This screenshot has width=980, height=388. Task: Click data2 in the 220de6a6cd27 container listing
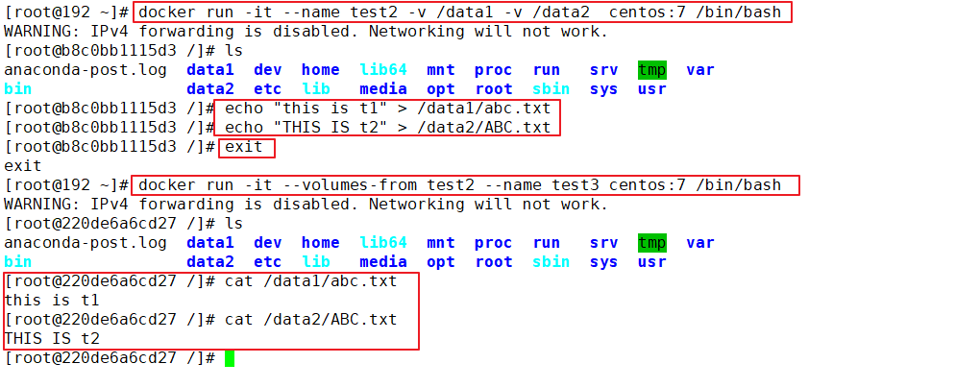210,262
